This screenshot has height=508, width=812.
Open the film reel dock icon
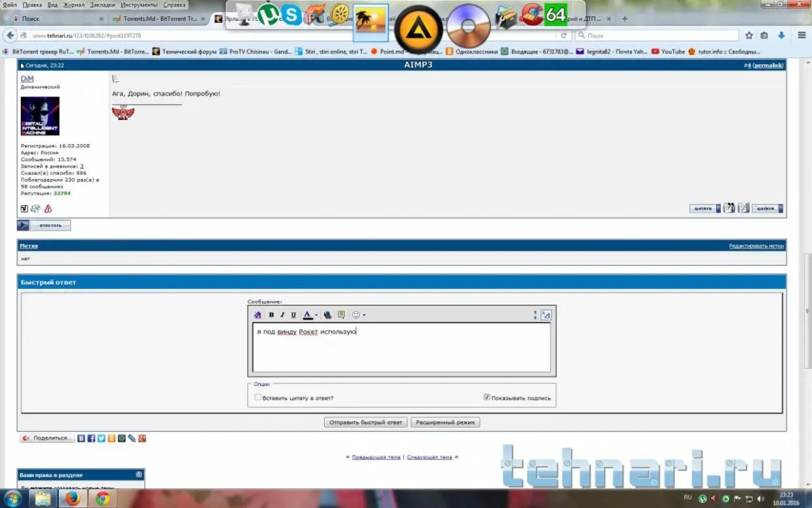(340, 14)
